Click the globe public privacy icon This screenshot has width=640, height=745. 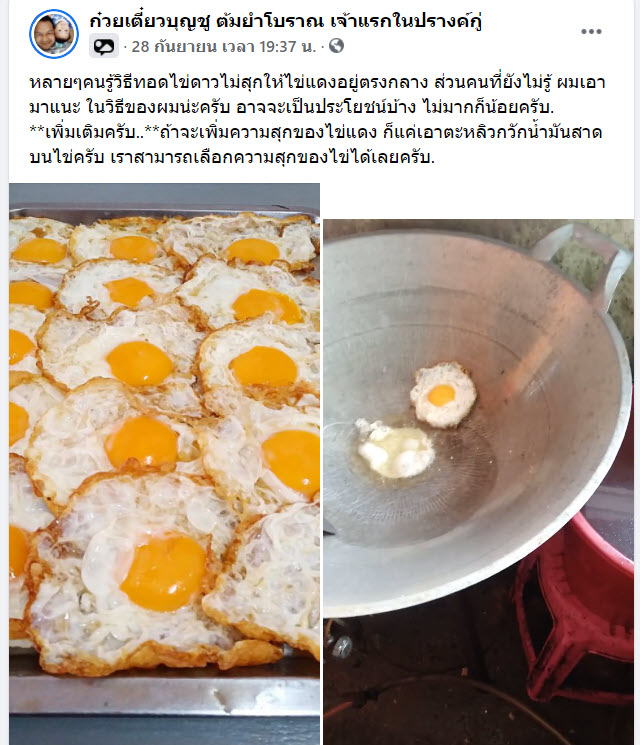[x=336, y=46]
